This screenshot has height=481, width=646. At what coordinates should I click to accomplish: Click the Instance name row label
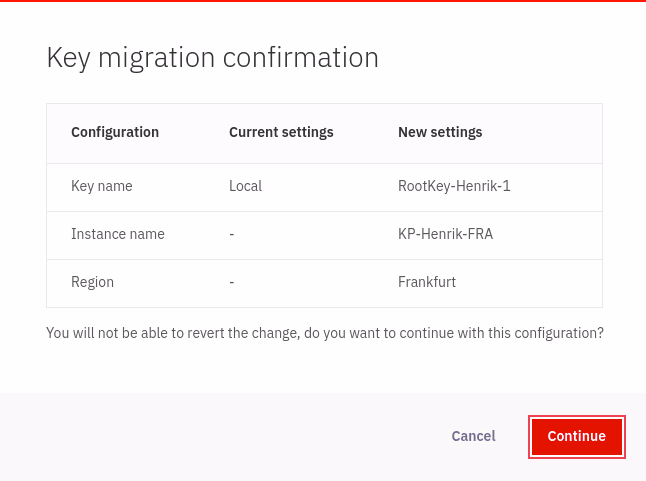pos(118,234)
